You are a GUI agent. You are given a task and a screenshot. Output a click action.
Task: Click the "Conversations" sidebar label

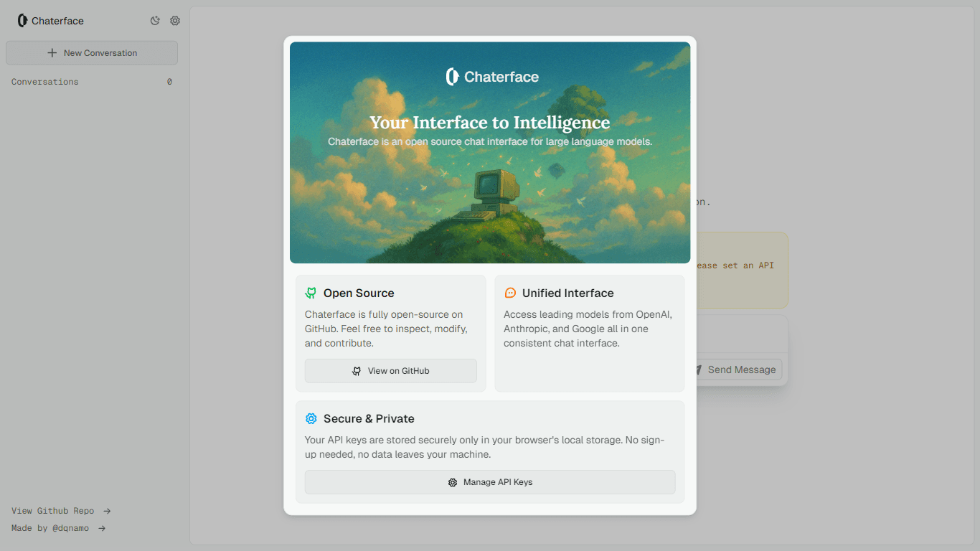tap(45, 82)
